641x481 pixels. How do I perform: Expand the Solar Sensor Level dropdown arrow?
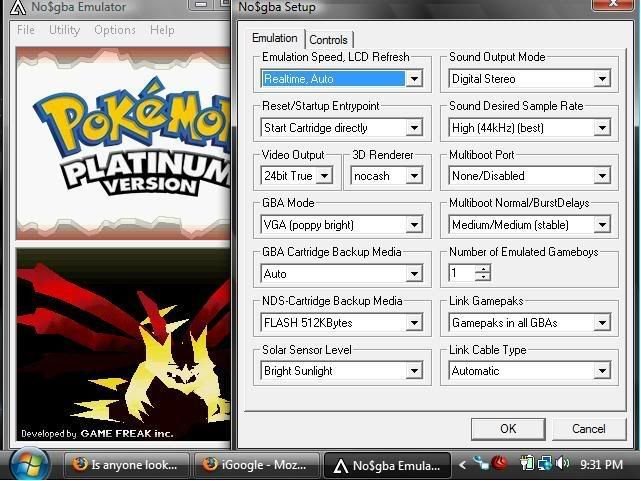pos(414,371)
